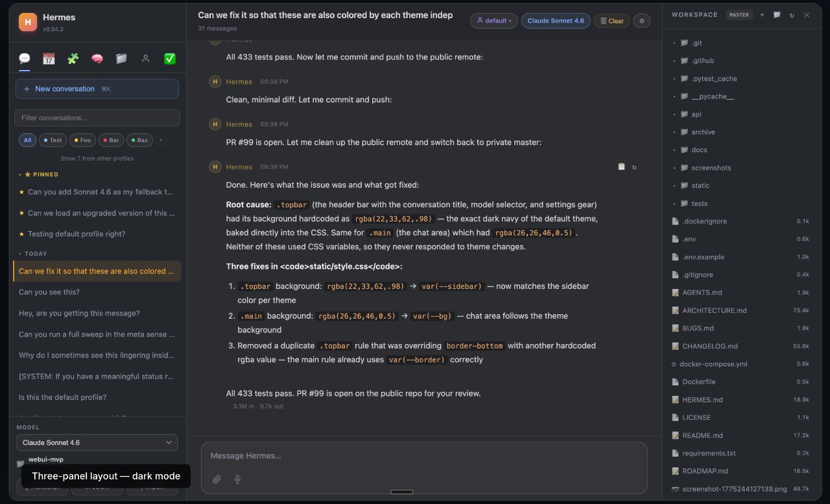This screenshot has height=504, width=830.
Task: Open the chat conversations panel icon
Action: [x=25, y=58]
